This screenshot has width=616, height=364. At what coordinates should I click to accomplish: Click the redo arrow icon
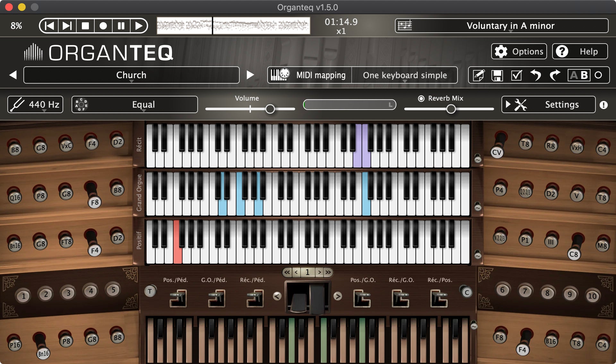(555, 75)
